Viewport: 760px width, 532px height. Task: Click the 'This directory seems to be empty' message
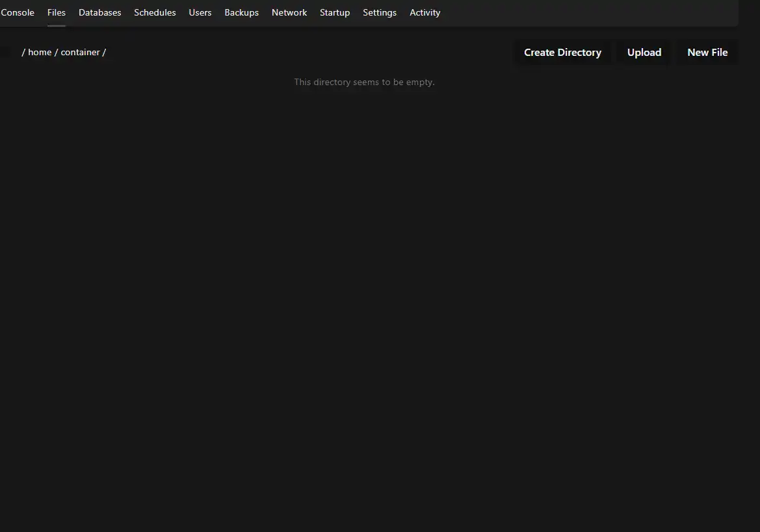pos(364,82)
